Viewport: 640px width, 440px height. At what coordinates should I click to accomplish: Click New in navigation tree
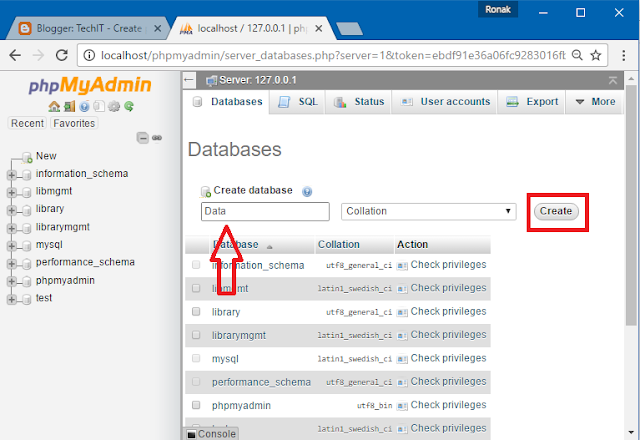tap(46, 156)
